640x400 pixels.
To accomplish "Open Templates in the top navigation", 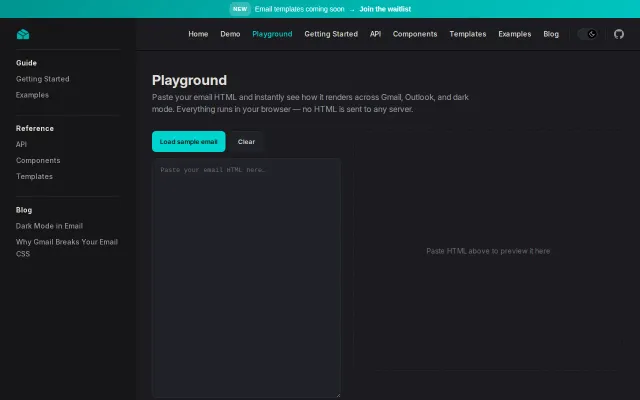I will coord(468,34).
